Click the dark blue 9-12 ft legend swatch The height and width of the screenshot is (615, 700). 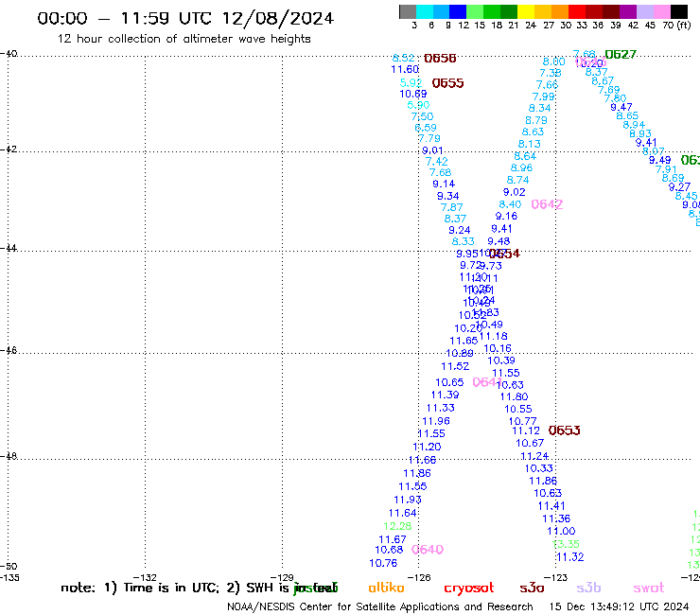(458, 11)
